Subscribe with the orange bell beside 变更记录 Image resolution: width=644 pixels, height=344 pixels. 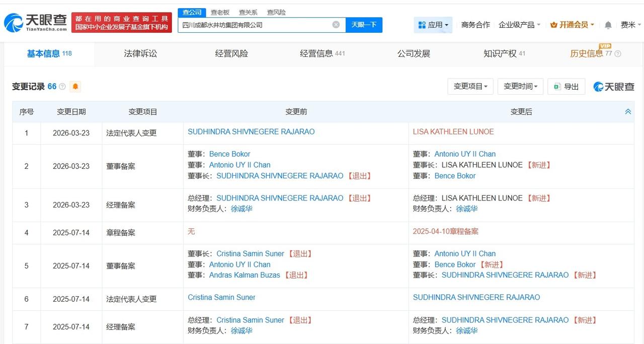pos(75,87)
